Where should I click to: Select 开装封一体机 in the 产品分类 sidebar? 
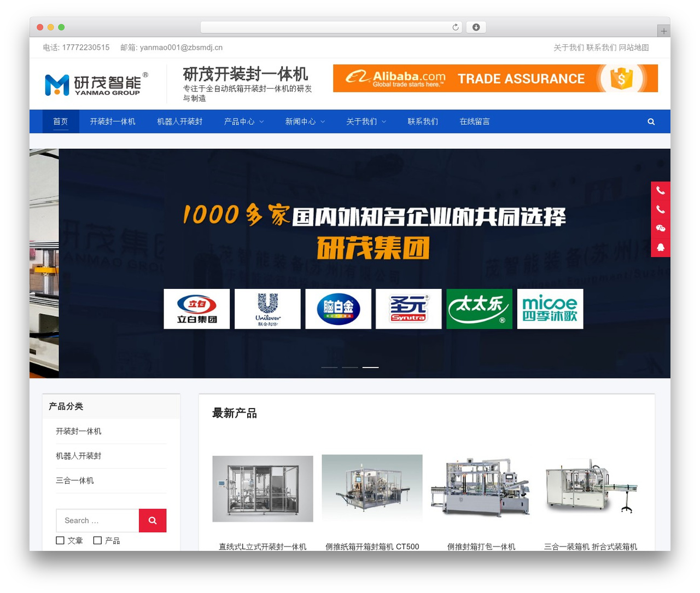coord(79,431)
